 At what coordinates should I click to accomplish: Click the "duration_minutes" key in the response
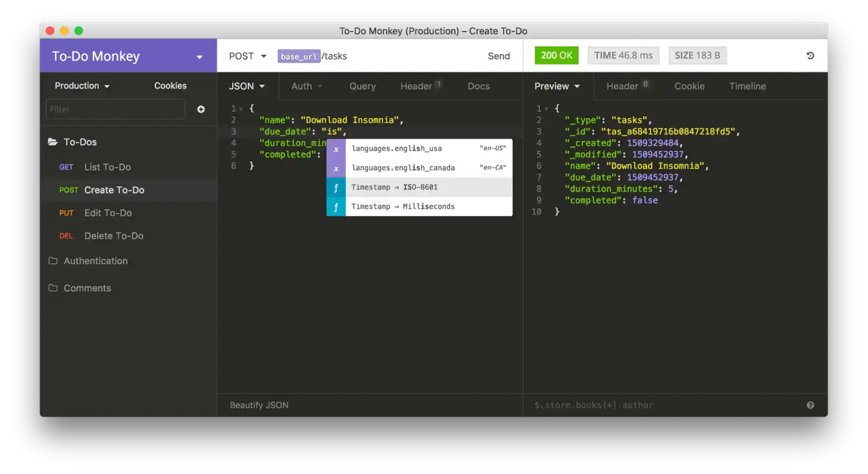pos(611,189)
